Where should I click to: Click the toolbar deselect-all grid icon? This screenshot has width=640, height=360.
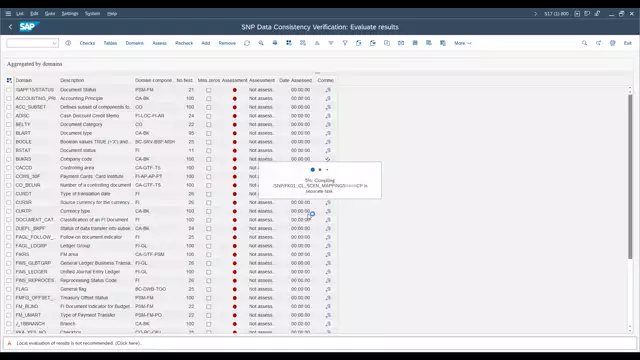coord(303,43)
